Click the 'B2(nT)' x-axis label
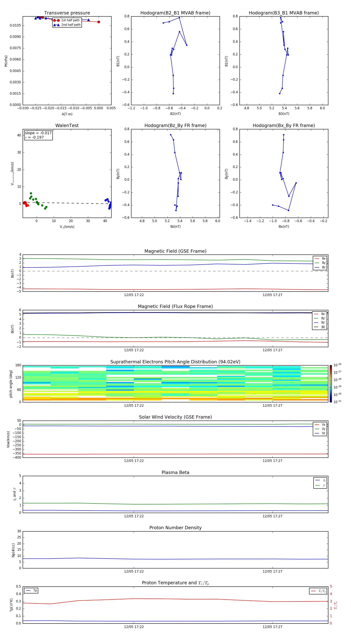Image resolution: width=351 pixels, height=644 pixels. pyautogui.click(x=175, y=114)
